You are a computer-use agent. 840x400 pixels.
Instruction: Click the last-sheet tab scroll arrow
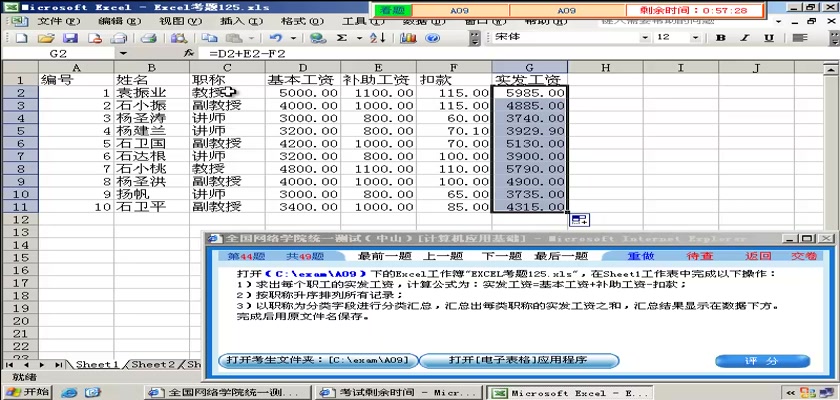click(x=58, y=365)
